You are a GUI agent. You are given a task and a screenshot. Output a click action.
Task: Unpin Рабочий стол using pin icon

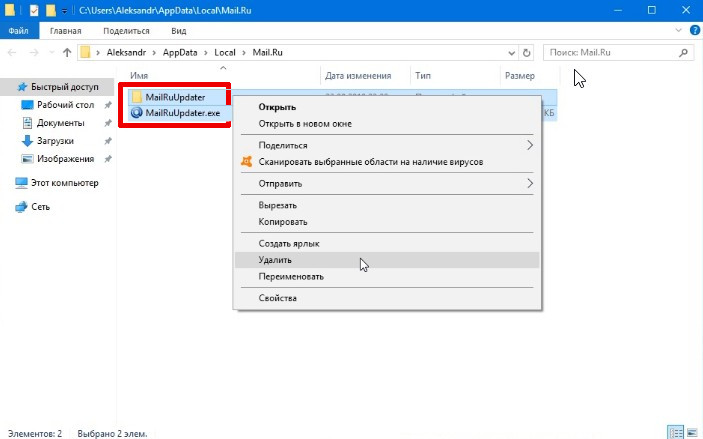[x=108, y=105]
